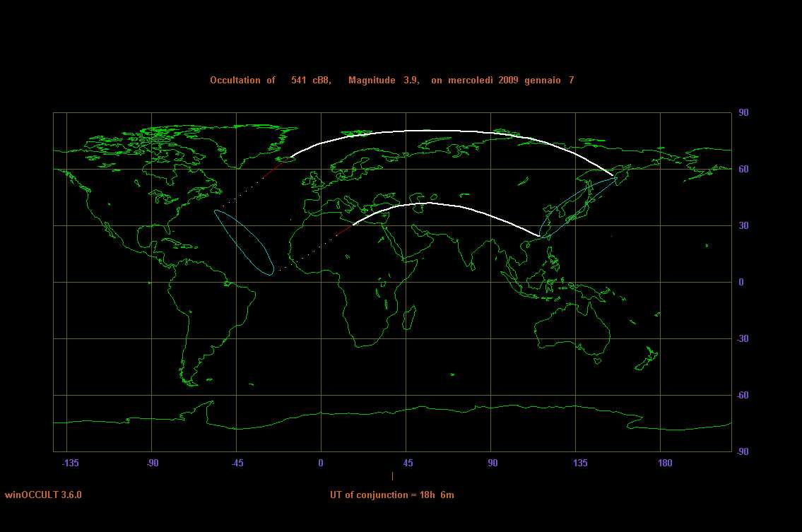
Task: Click the Madagascar outline on the map
Action: (410, 317)
